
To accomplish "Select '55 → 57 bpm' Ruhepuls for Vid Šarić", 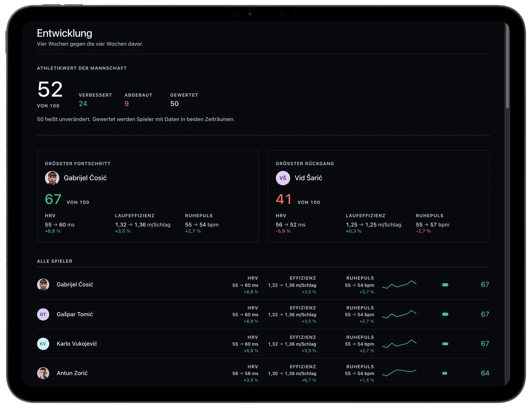I will [x=433, y=225].
